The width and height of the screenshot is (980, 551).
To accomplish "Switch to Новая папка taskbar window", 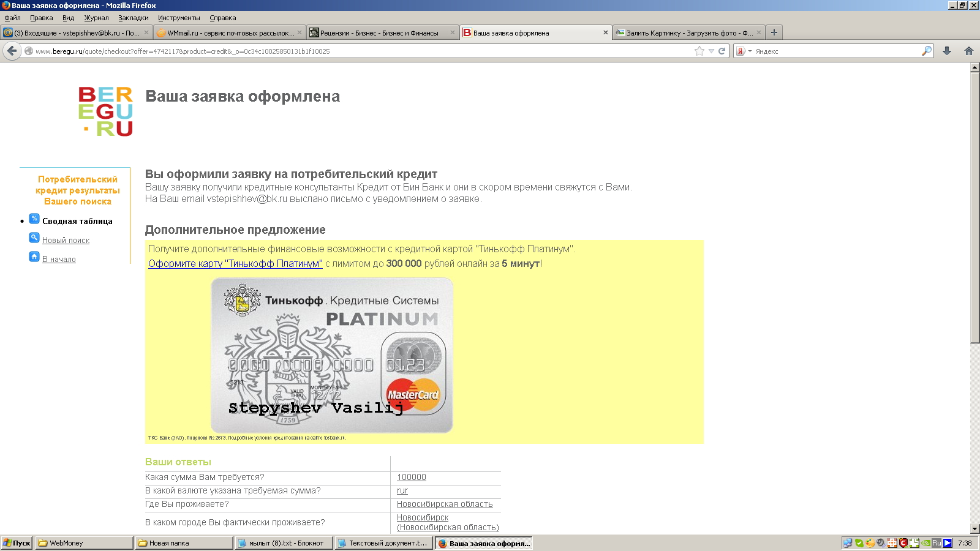I will 184,543.
